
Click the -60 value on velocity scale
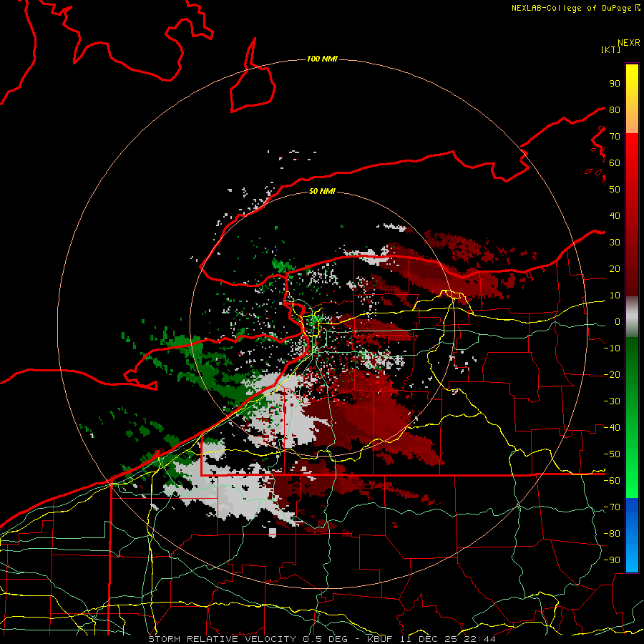[612, 481]
